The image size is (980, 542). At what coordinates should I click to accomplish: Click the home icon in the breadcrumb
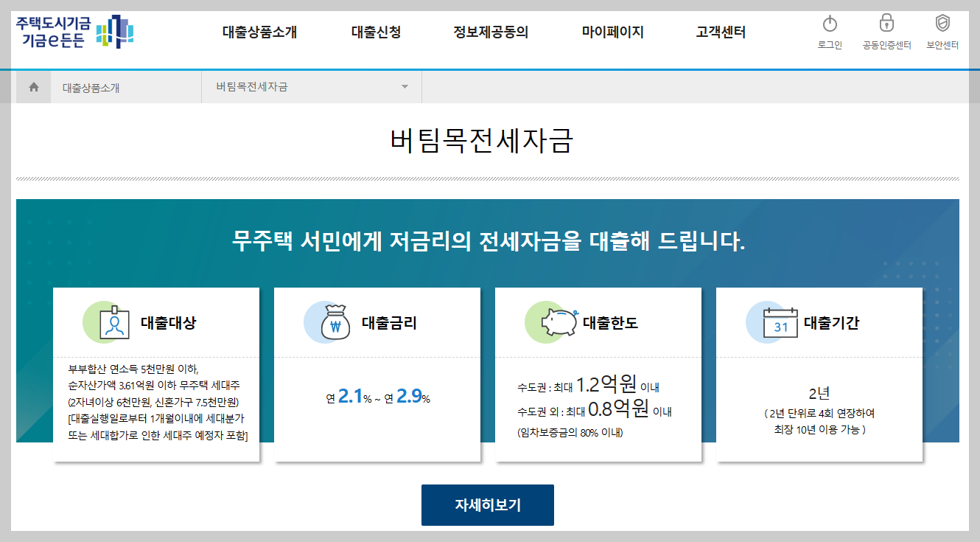(x=32, y=86)
